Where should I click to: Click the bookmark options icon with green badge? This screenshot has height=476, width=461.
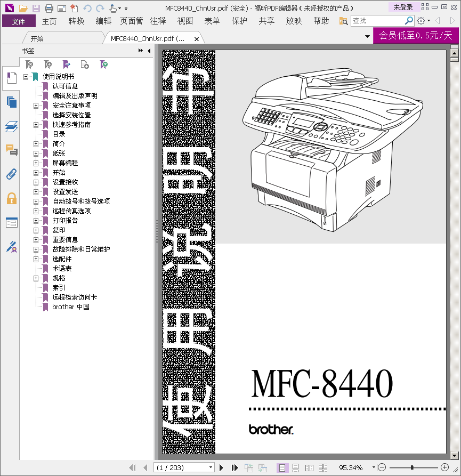pos(104,64)
